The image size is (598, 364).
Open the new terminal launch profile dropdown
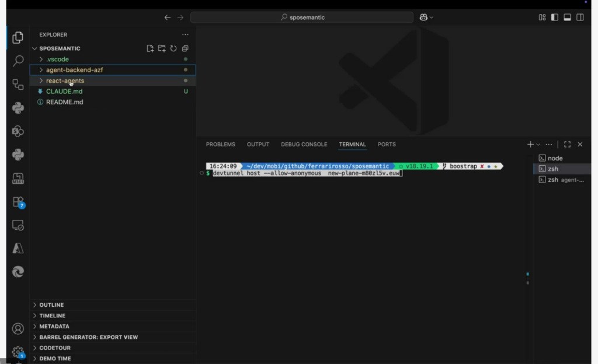538,145
